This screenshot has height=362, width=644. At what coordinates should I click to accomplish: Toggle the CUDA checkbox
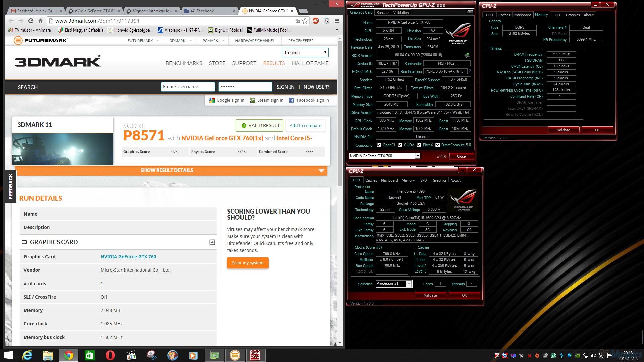(400, 145)
